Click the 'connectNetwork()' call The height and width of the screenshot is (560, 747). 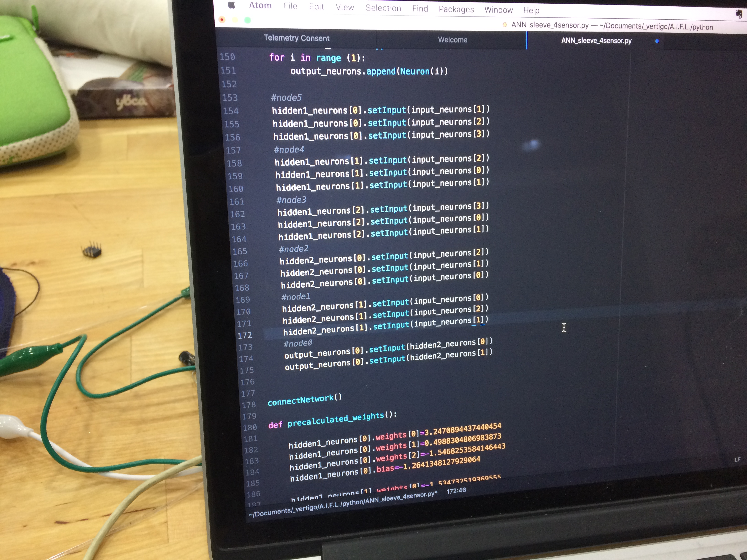(305, 400)
